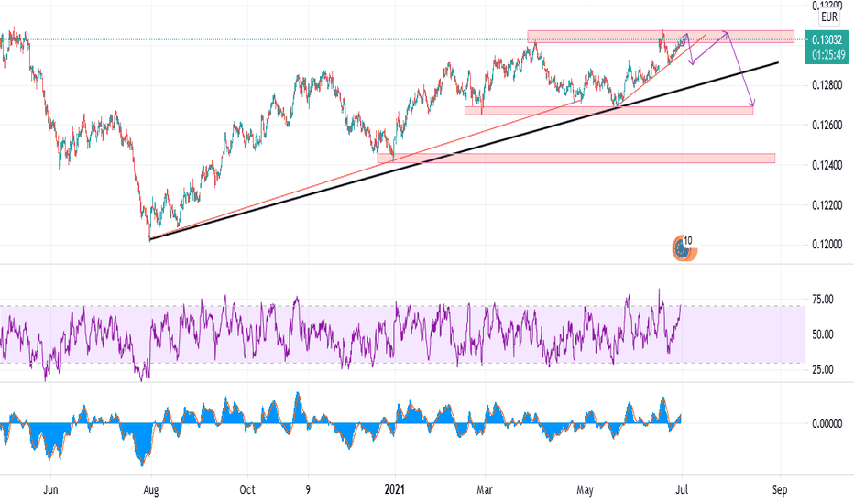Click the Oct label on time axis
This screenshot has width=854, height=504.
pyautogui.click(x=247, y=490)
